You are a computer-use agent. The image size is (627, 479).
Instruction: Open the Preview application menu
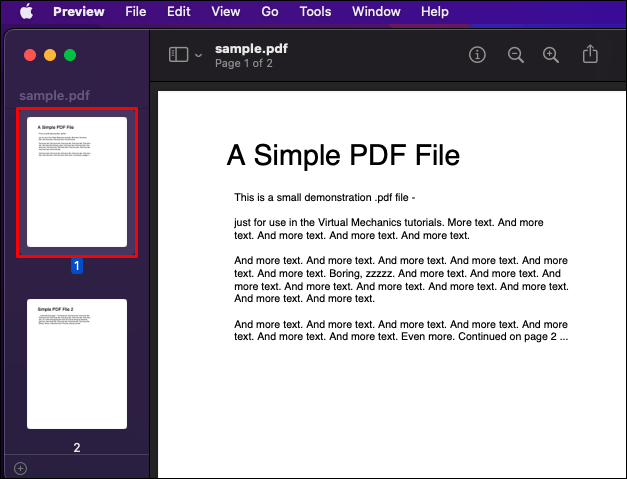coord(79,12)
